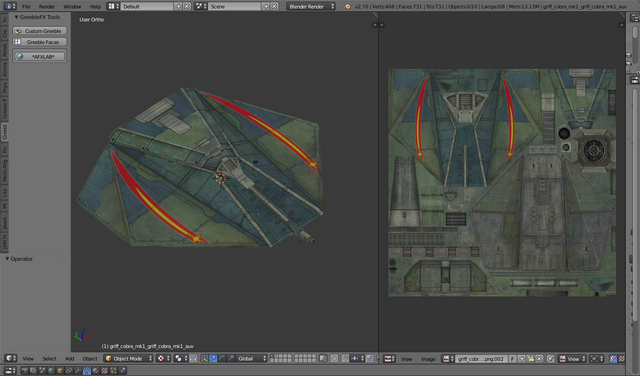This screenshot has width=640, height=376.
Task: Toggle the 3D manipulator axes widget
Action: pos(203,358)
